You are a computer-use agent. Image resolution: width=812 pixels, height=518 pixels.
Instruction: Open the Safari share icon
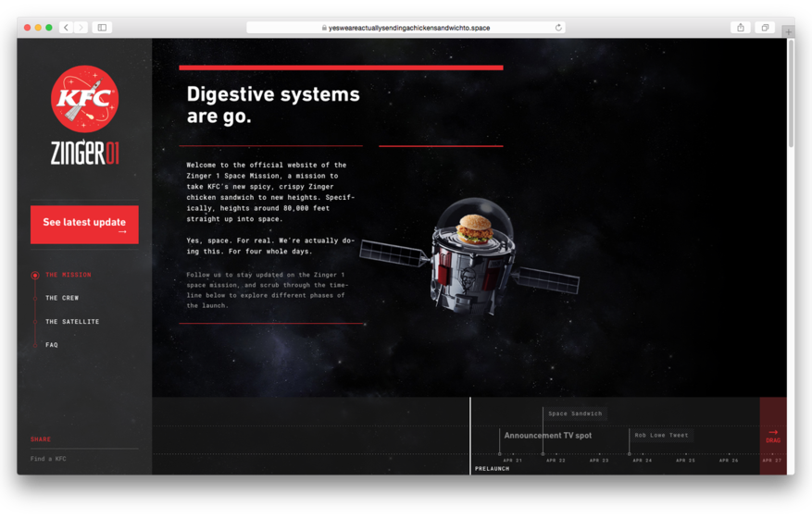(741, 28)
